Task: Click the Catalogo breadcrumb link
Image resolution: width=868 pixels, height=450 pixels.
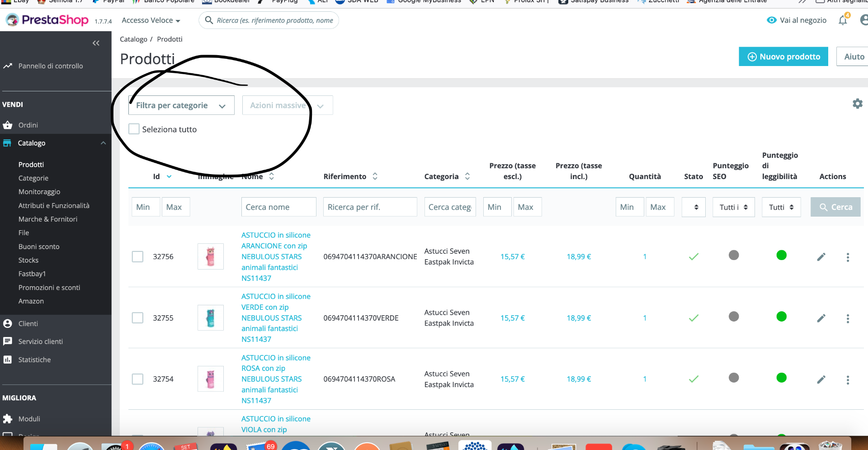Action: 133,39
